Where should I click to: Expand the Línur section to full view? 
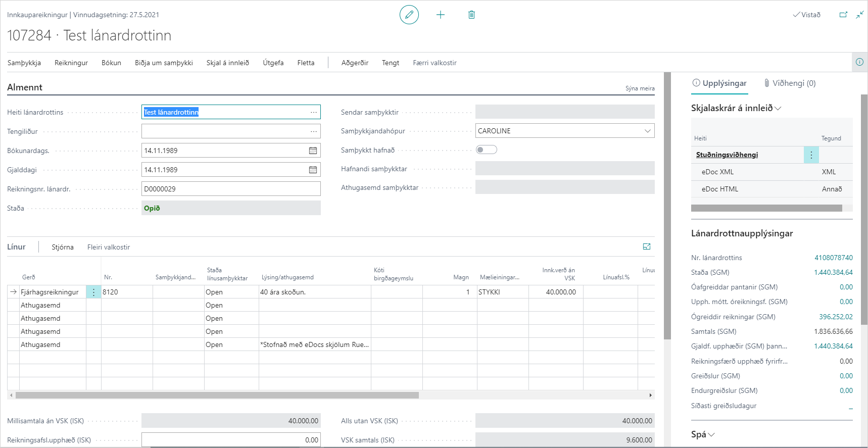click(x=647, y=246)
